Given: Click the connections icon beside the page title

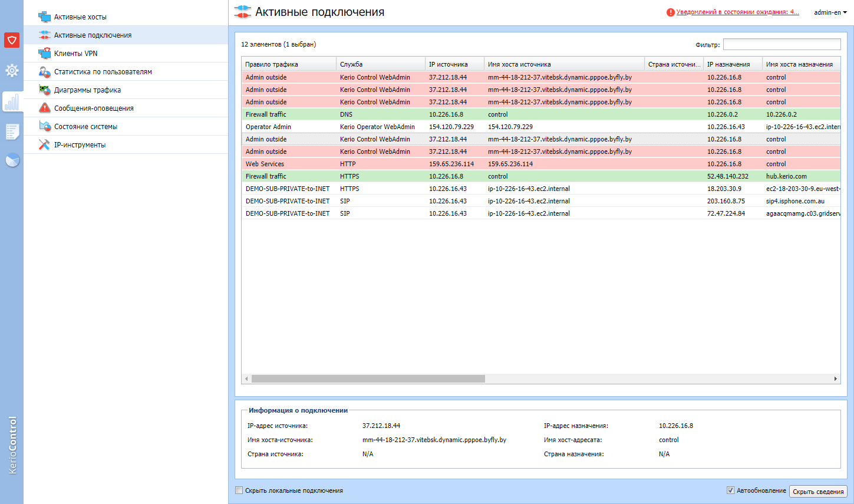Looking at the screenshot, I should (243, 12).
